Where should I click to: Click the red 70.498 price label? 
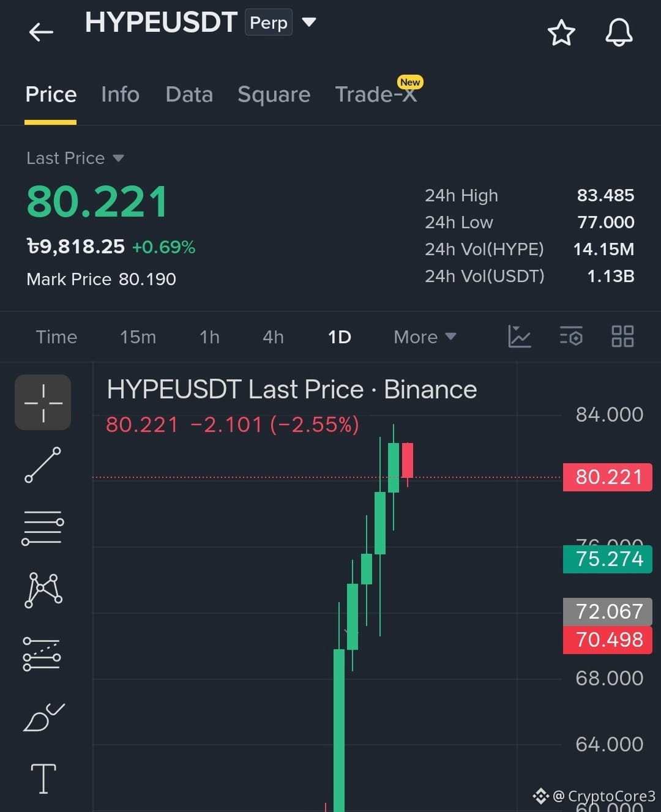coord(608,640)
